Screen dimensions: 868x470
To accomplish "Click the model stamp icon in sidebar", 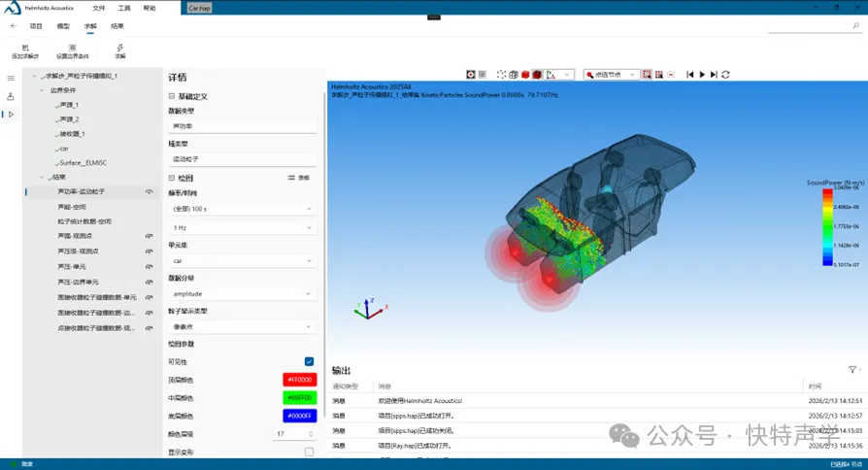I will 11,96.
